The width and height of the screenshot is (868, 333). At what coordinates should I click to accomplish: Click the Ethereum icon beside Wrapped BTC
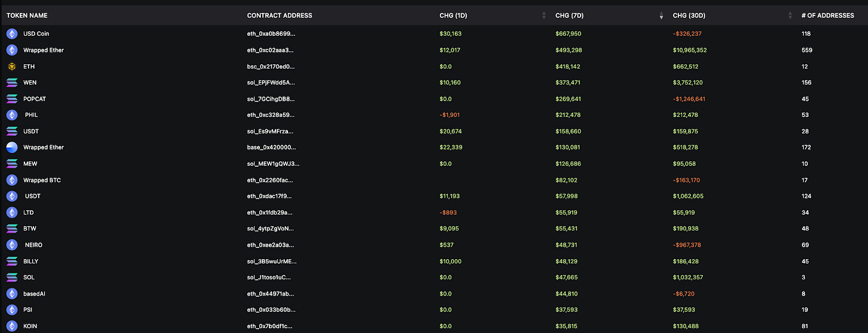click(x=11, y=180)
